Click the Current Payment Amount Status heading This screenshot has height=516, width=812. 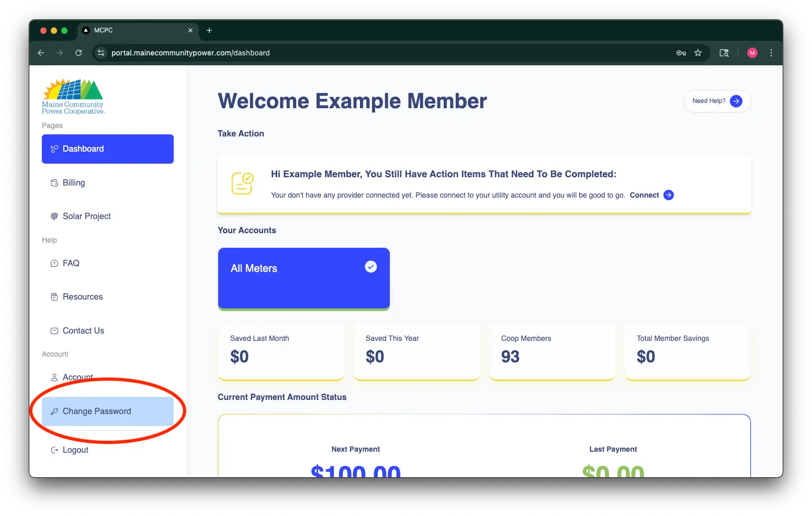pyautogui.click(x=282, y=397)
